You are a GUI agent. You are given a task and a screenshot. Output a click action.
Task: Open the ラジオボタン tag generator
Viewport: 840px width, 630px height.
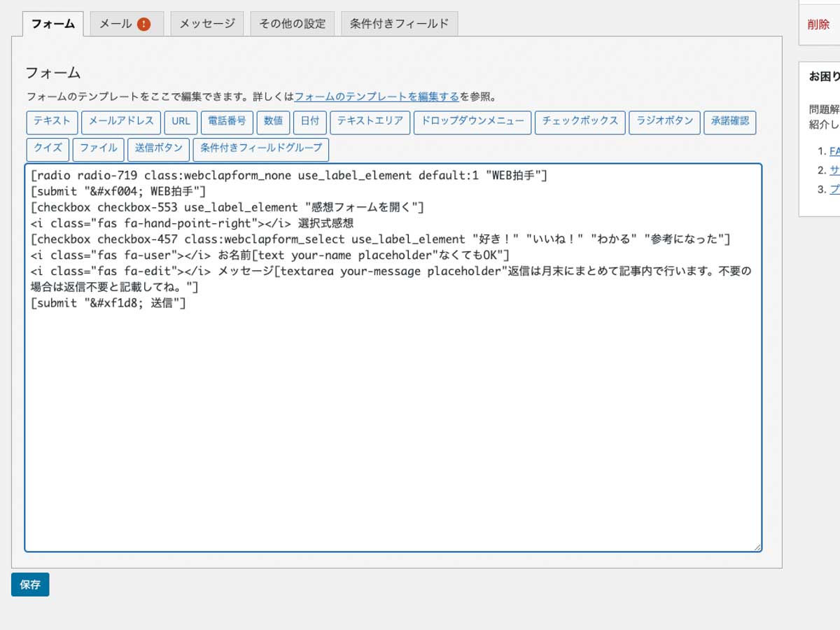(664, 122)
